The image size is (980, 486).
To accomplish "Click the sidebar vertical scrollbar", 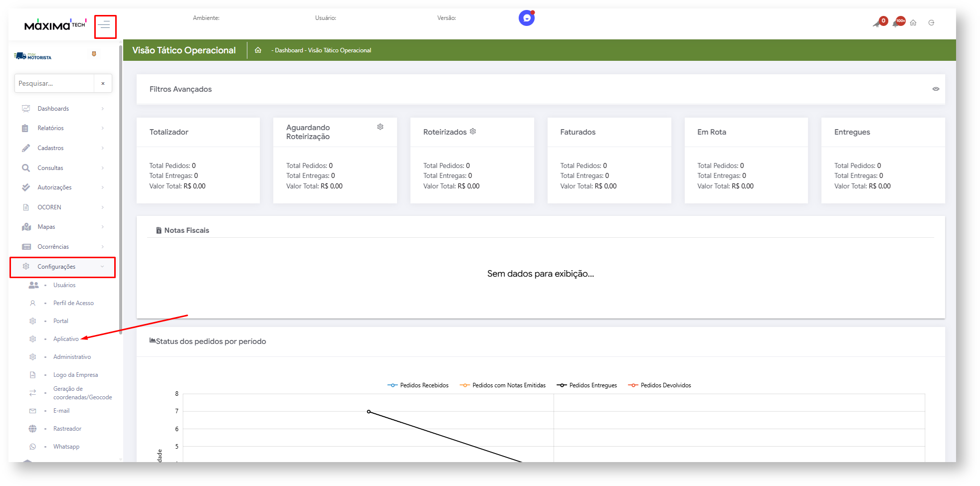I will [x=121, y=189].
